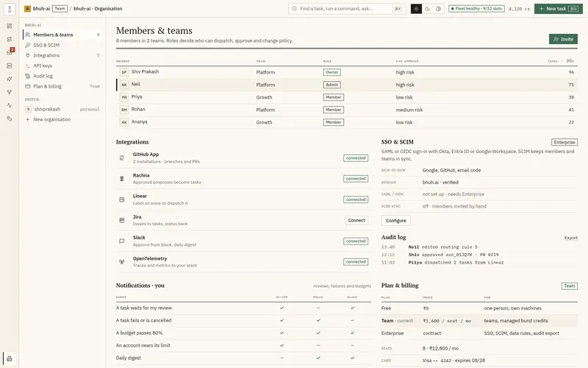Open the inbox rail icon with red badge 2
Image resolution: width=588 pixels, height=368 pixels.
(x=10, y=52)
